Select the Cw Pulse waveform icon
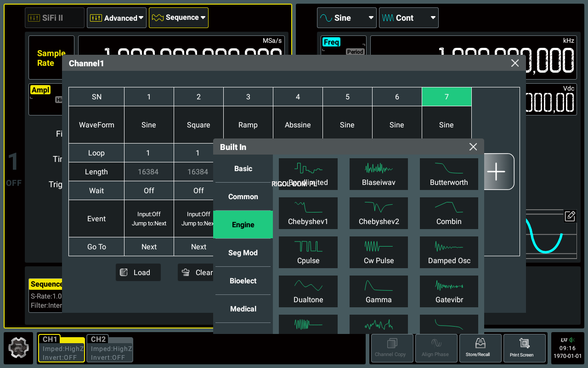 tap(379, 252)
